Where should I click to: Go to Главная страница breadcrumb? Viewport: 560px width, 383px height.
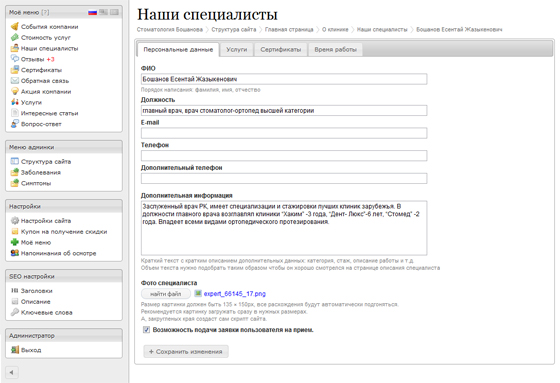click(x=289, y=29)
